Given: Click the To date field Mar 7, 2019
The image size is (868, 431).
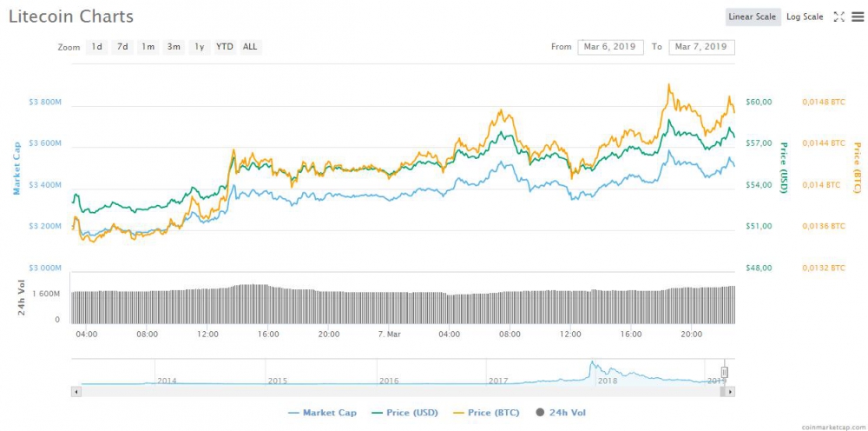Looking at the screenshot, I should pyautogui.click(x=702, y=47).
